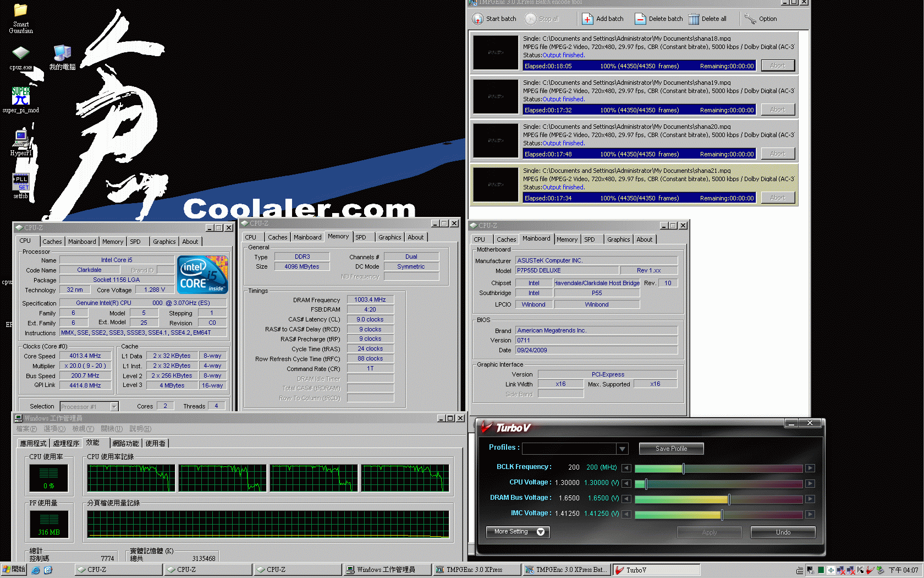Click the Undo button in TurboV
924x578 pixels.
tap(783, 532)
